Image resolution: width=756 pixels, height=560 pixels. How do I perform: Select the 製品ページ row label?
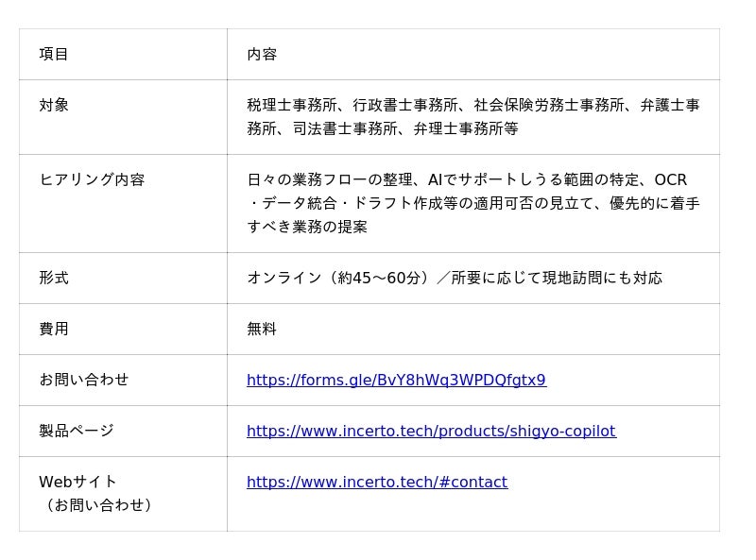[77, 432]
